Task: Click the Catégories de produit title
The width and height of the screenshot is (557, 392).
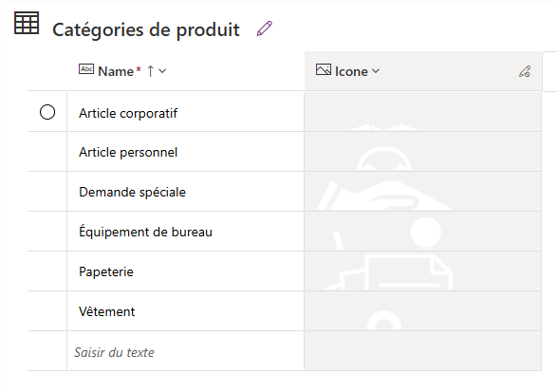Action: pyautogui.click(x=146, y=29)
